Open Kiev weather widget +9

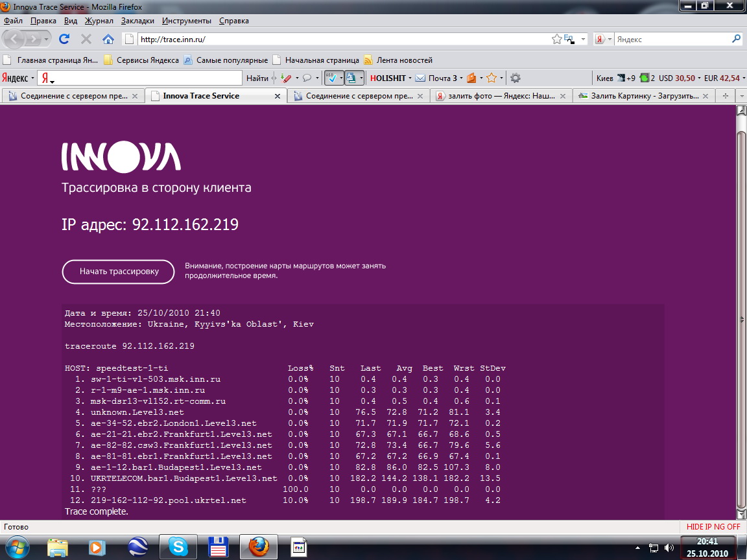pyautogui.click(x=626, y=78)
